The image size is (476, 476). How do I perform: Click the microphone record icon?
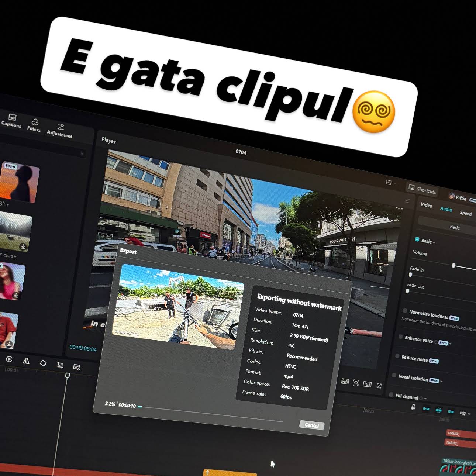413,407
